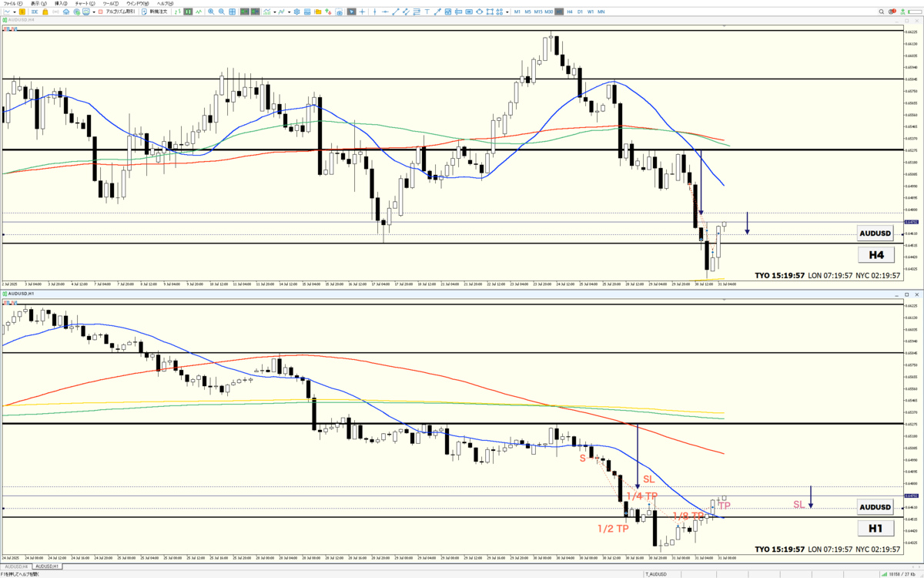Switch timeframe to M30
The height and width of the screenshot is (578, 924).
click(548, 12)
